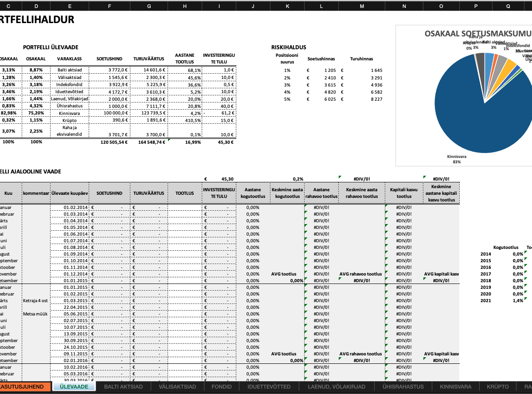Select the column F header

(110, 6)
